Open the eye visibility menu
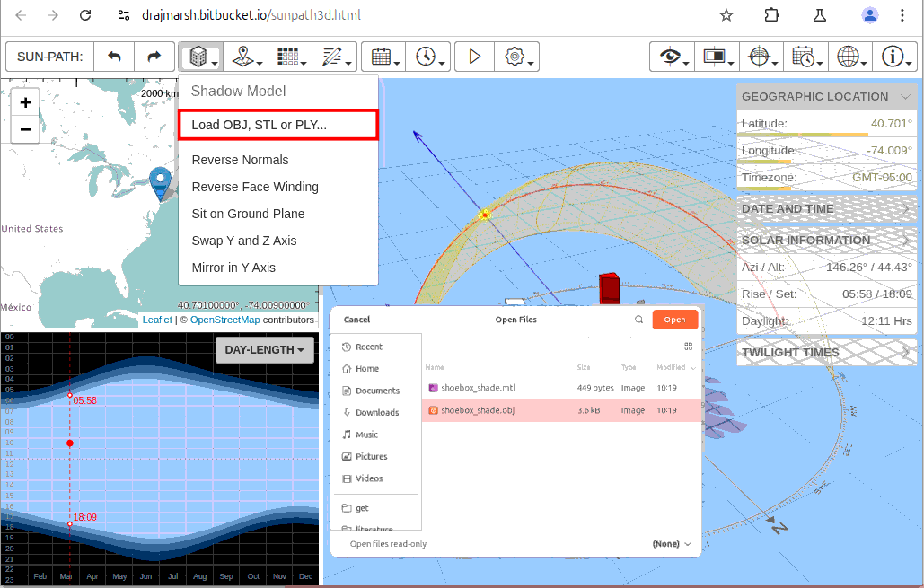 click(671, 57)
